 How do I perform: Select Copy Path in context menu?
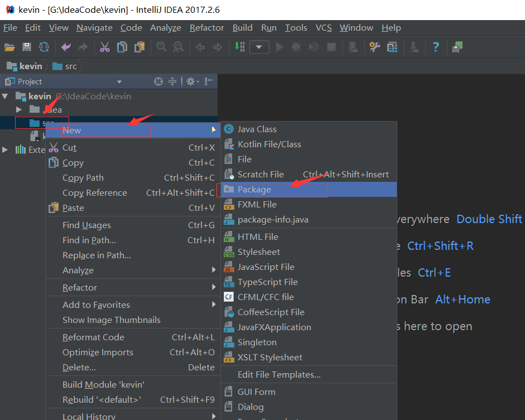(x=133, y=178)
